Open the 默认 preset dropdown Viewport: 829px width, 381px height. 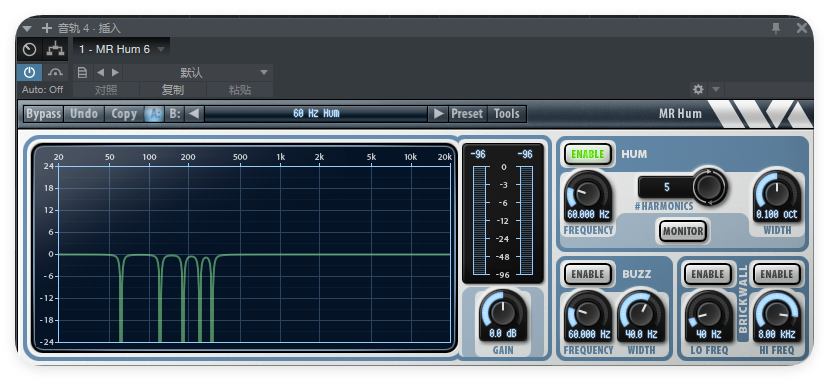pyautogui.click(x=198, y=72)
